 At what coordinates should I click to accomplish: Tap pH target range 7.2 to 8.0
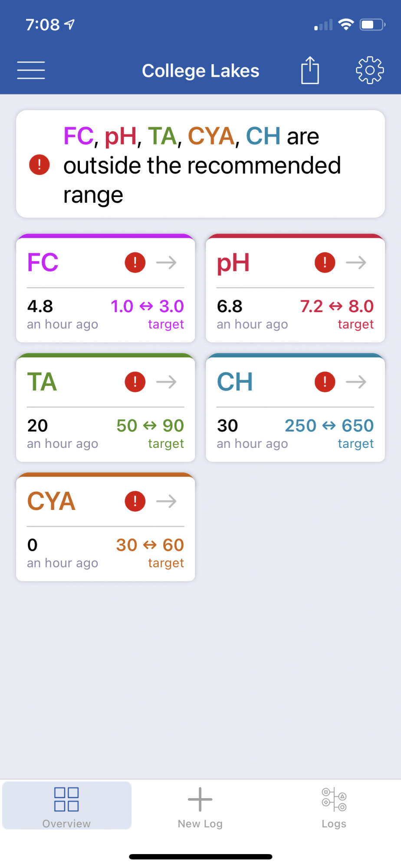point(337,306)
